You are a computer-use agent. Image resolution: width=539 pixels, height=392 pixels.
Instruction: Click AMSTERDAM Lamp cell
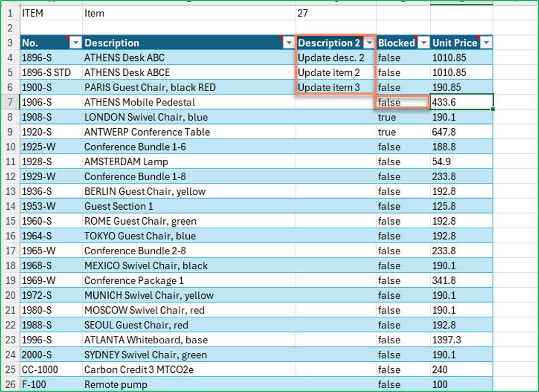pos(189,162)
